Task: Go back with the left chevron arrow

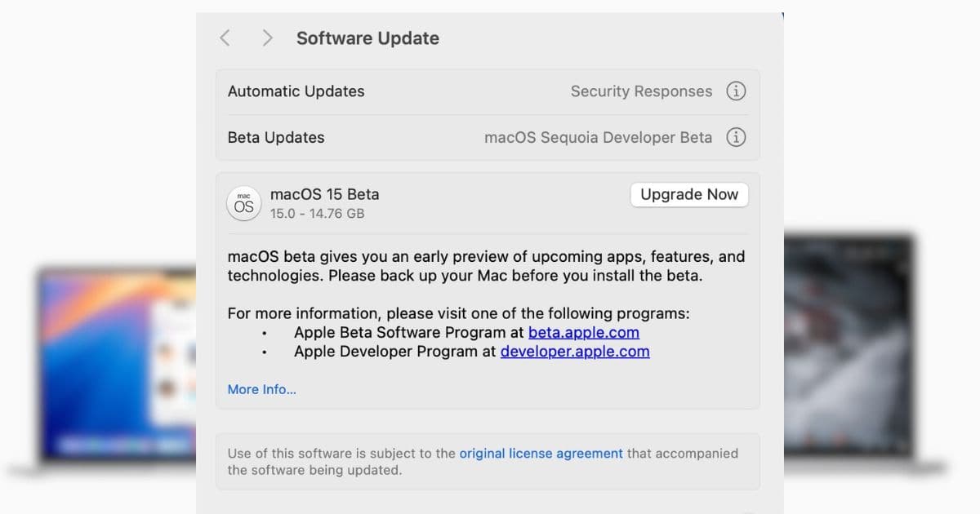Action: point(225,38)
